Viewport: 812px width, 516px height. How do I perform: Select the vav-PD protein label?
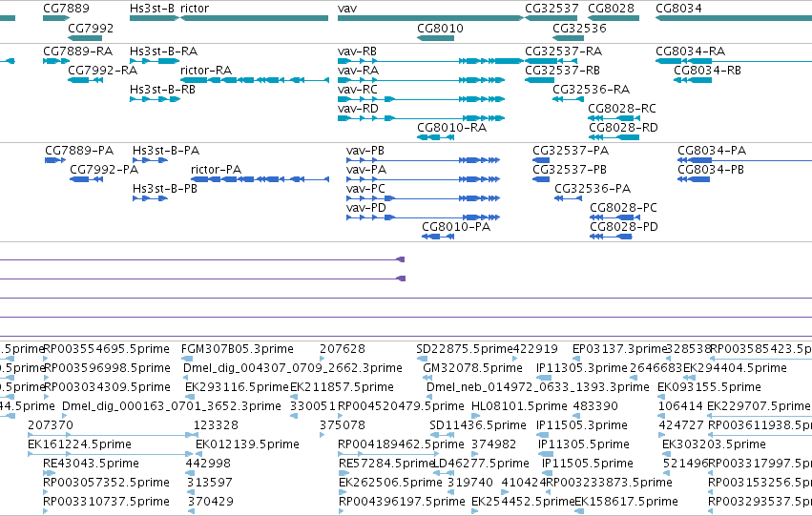tap(366, 208)
